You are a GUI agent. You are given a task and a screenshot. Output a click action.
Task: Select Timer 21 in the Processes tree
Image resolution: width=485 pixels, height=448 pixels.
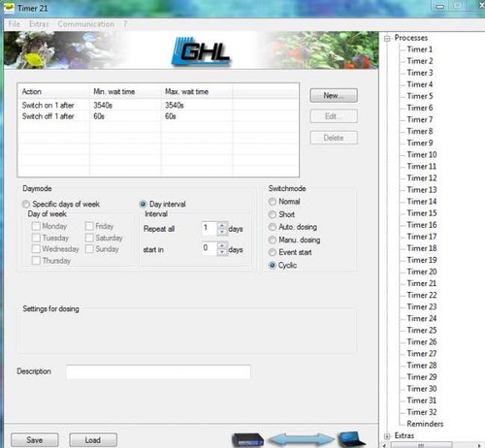pos(422,283)
